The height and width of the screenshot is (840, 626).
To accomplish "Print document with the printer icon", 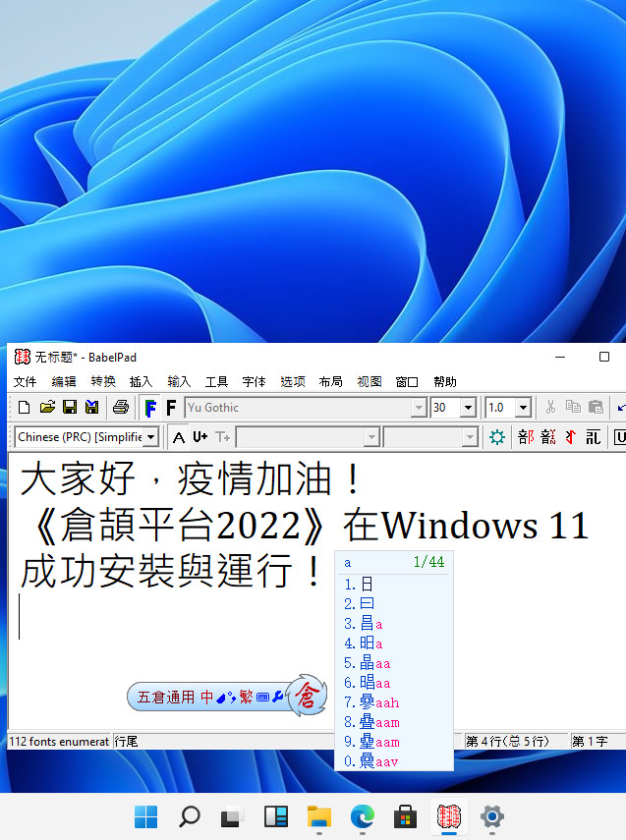I will [121, 407].
